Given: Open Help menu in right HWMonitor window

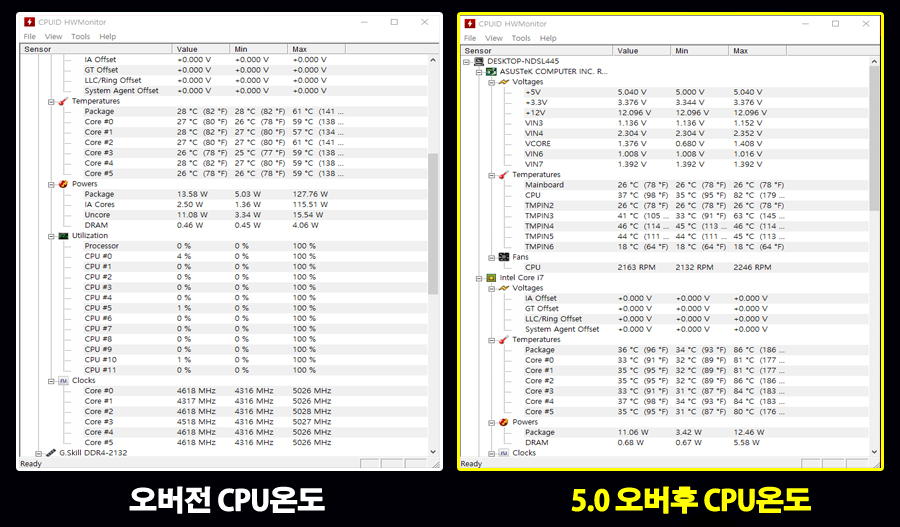Looking at the screenshot, I should [548, 38].
